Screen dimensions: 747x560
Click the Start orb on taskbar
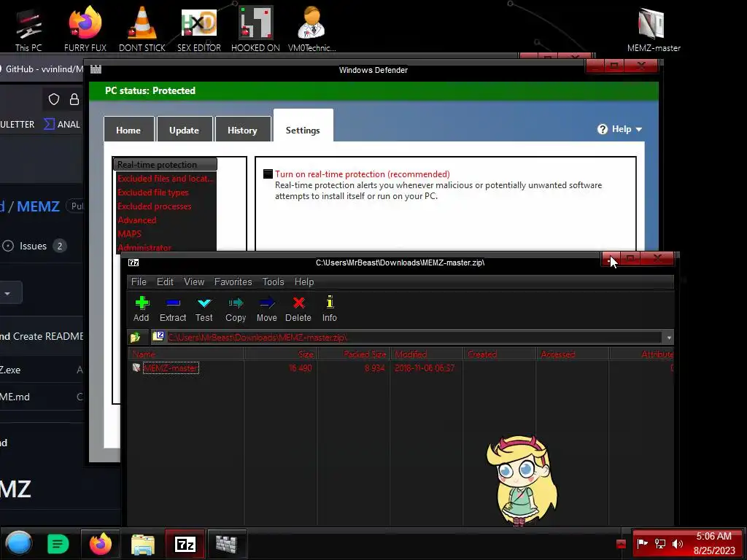(18, 543)
